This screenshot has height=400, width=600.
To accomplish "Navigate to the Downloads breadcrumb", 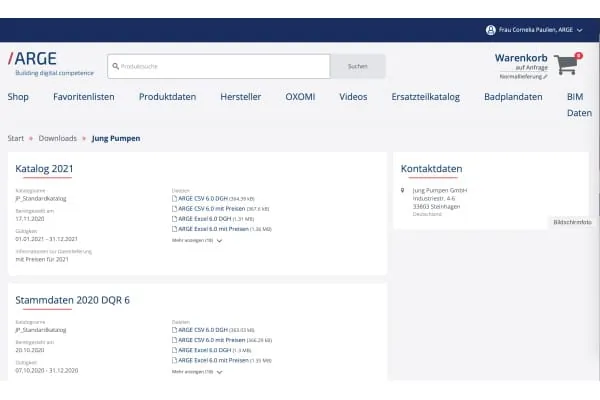I will tap(57, 138).
